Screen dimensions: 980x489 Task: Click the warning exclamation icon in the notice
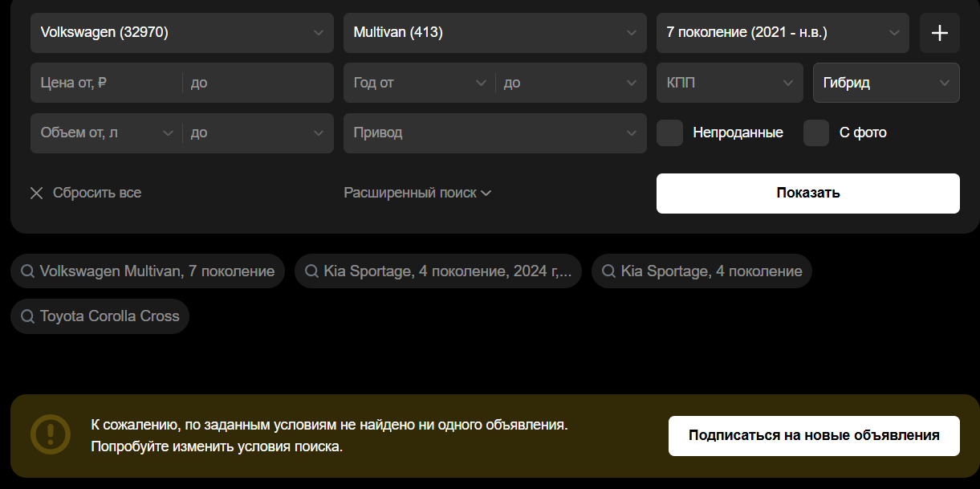point(51,435)
